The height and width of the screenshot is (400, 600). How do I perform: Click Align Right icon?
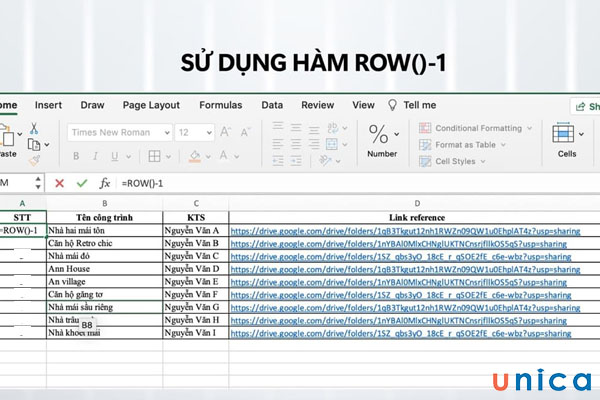314,144
